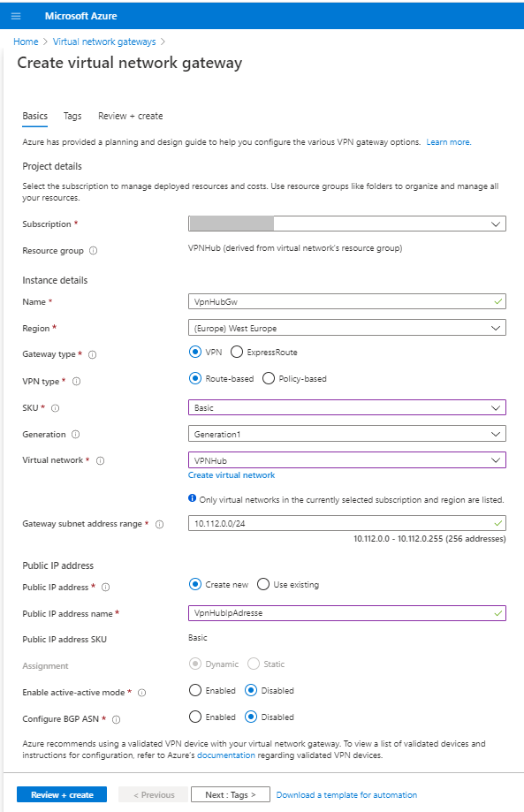
Task: Open the Subscription dropdown
Action: [347, 224]
